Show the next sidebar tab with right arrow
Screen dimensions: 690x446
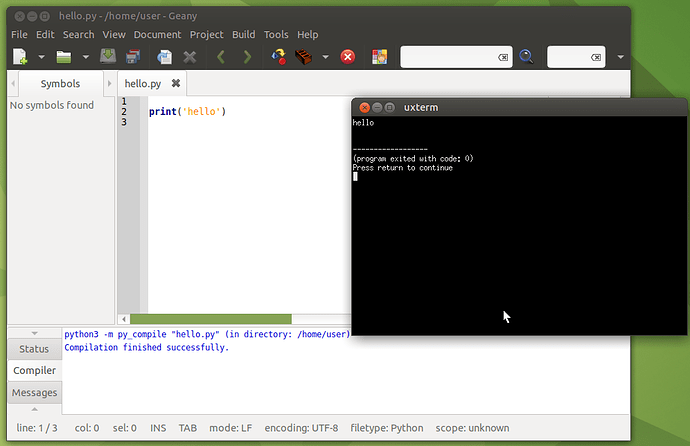pyautogui.click(x=109, y=83)
